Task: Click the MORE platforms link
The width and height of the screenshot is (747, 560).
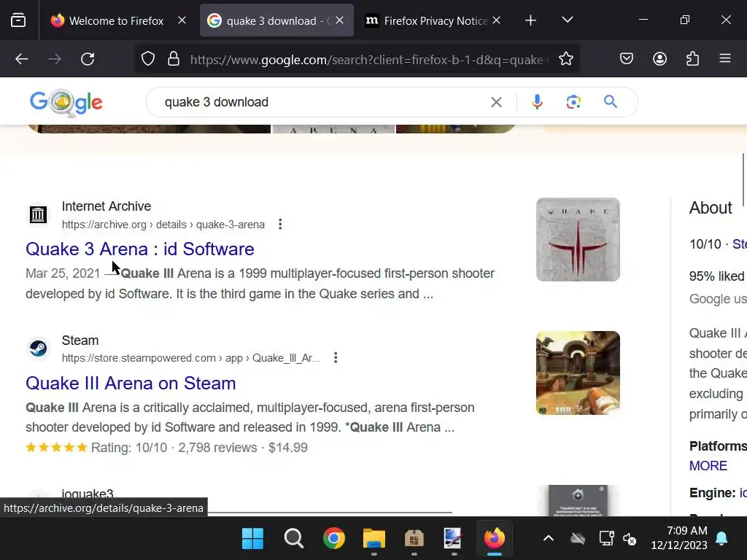Action: 708,466
